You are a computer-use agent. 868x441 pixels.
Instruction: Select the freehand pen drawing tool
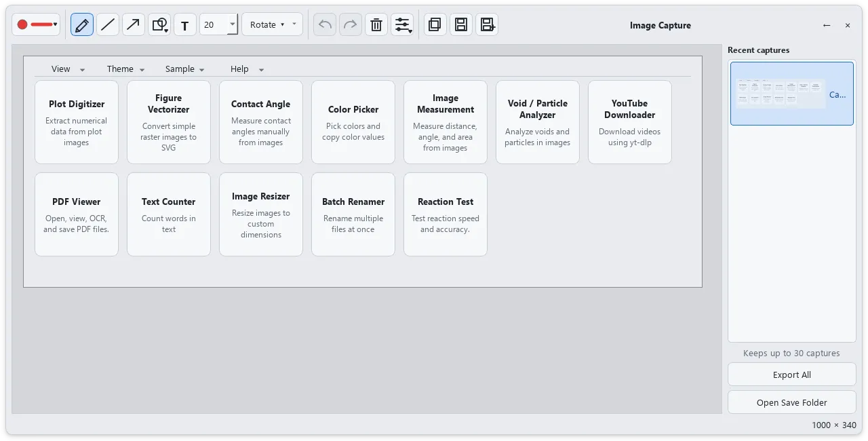pyautogui.click(x=82, y=25)
